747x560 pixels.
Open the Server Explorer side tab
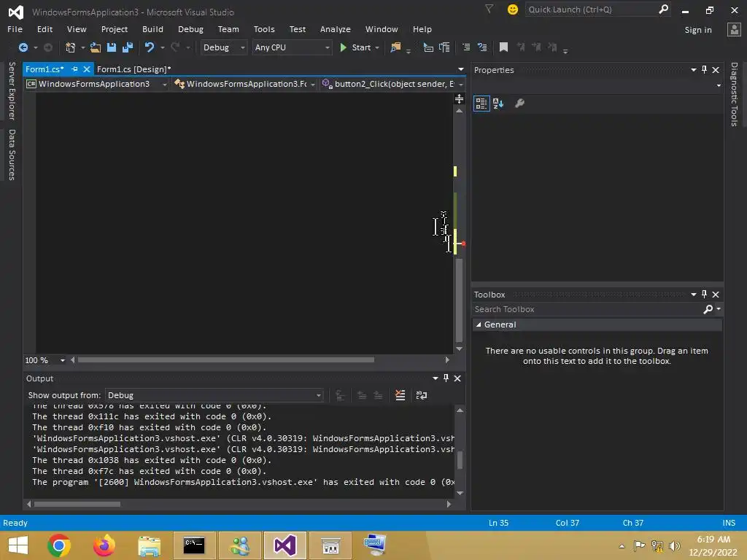click(x=12, y=90)
